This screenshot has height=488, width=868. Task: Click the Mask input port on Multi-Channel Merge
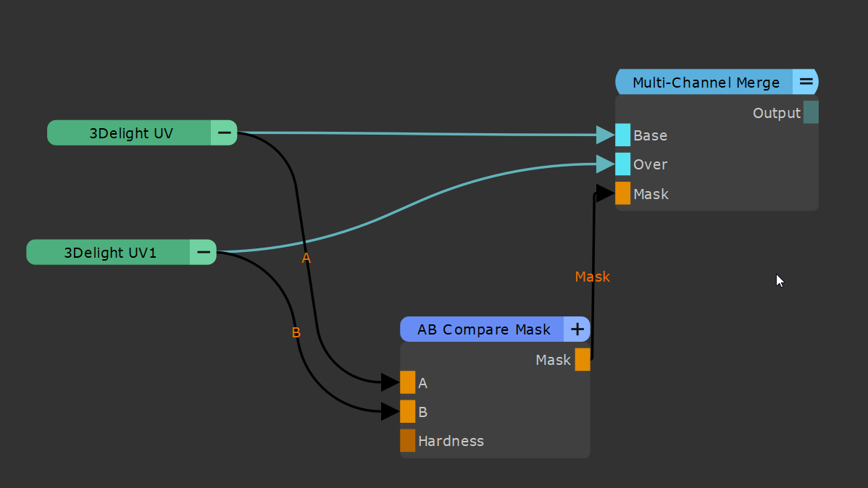(622, 193)
